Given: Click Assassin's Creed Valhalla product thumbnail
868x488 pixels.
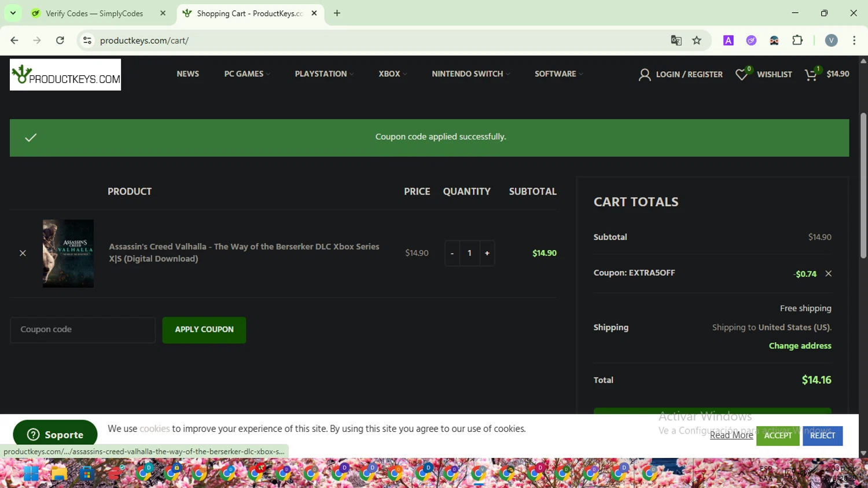Looking at the screenshot, I should tap(68, 254).
